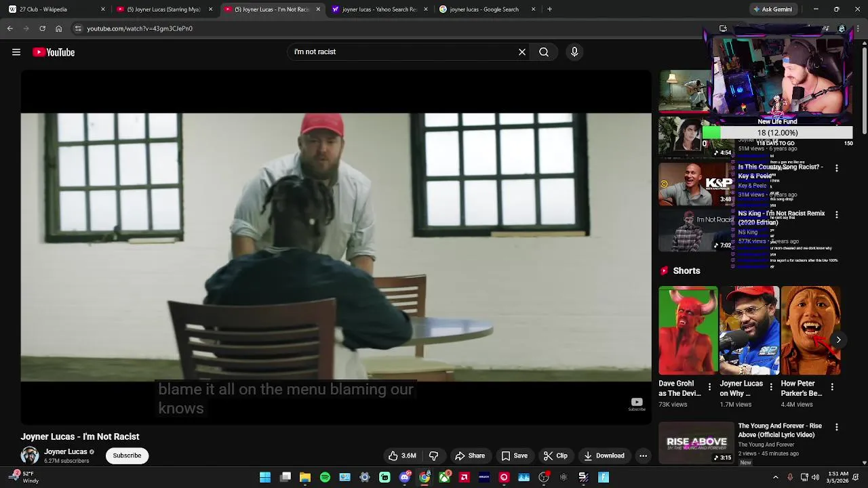This screenshot has width=868, height=488.
Task: Run search with the magnifier button
Action: coord(544,52)
